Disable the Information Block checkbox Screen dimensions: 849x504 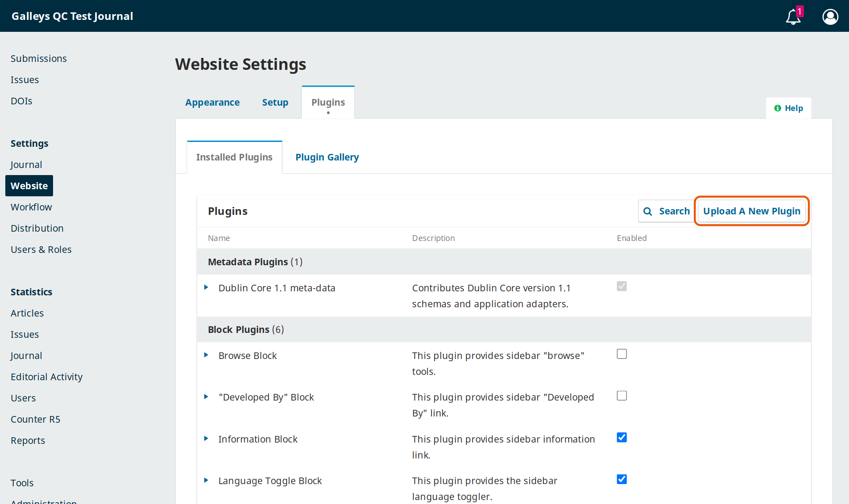pos(622,438)
